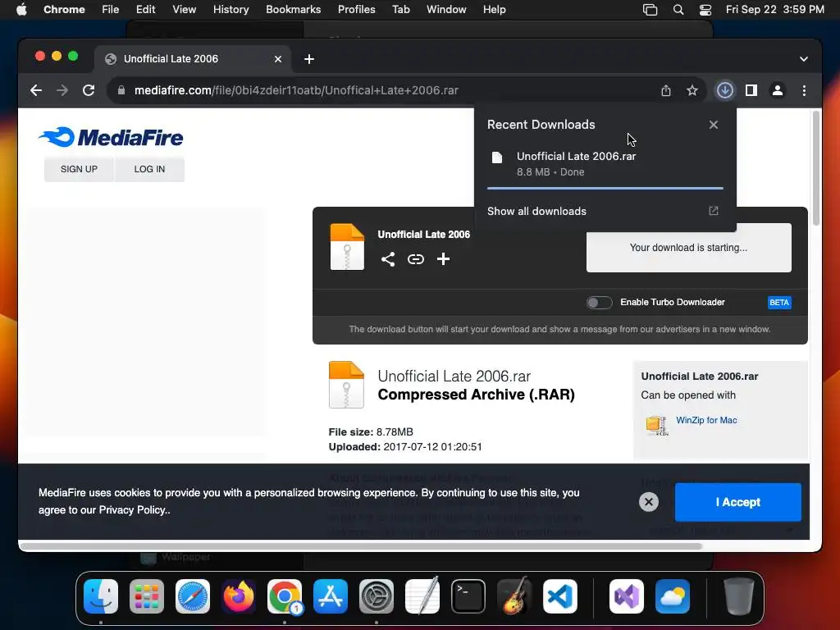This screenshot has width=840, height=630.
Task: Open Control Center in menu bar
Action: (x=705, y=10)
